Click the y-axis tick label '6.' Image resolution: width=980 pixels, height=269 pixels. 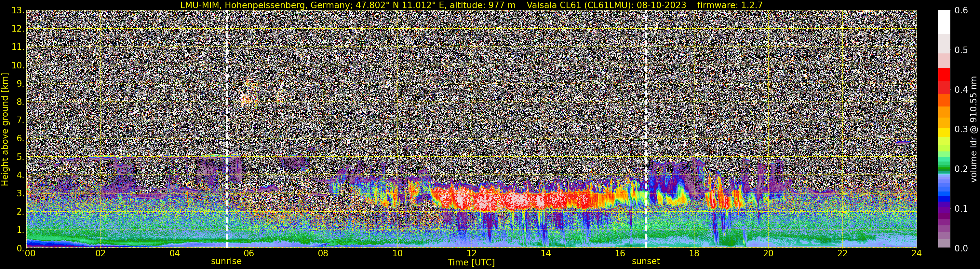coord(20,138)
